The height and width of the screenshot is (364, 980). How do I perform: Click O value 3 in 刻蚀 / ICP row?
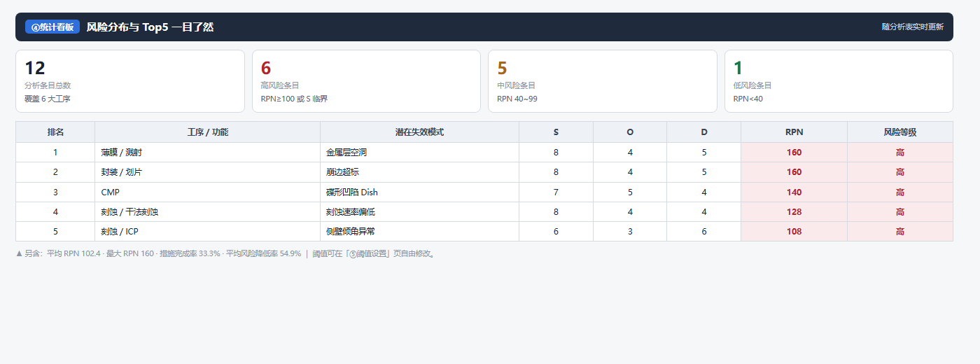630,231
